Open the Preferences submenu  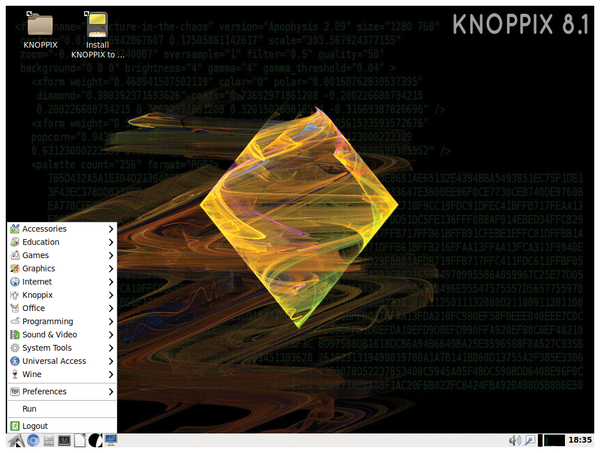click(62, 392)
